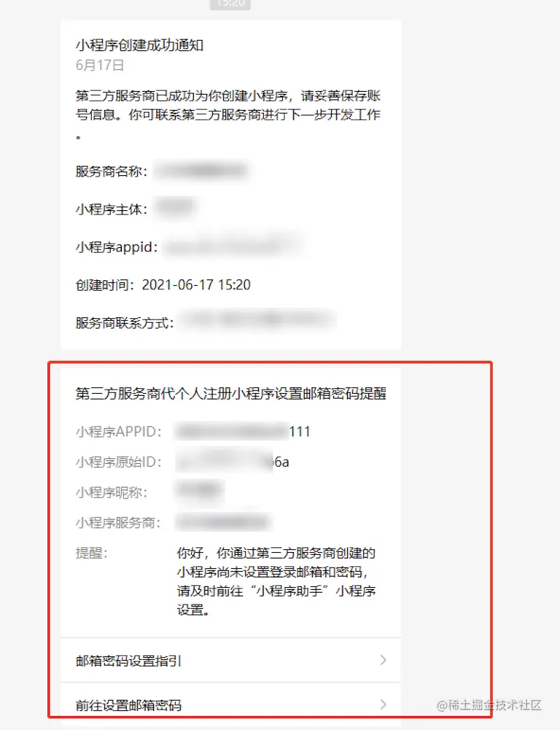Open the 前往设置邮箱密码 link row
Image resolution: width=560 pixels, height=730 pixels.
[x=231, y=704]
